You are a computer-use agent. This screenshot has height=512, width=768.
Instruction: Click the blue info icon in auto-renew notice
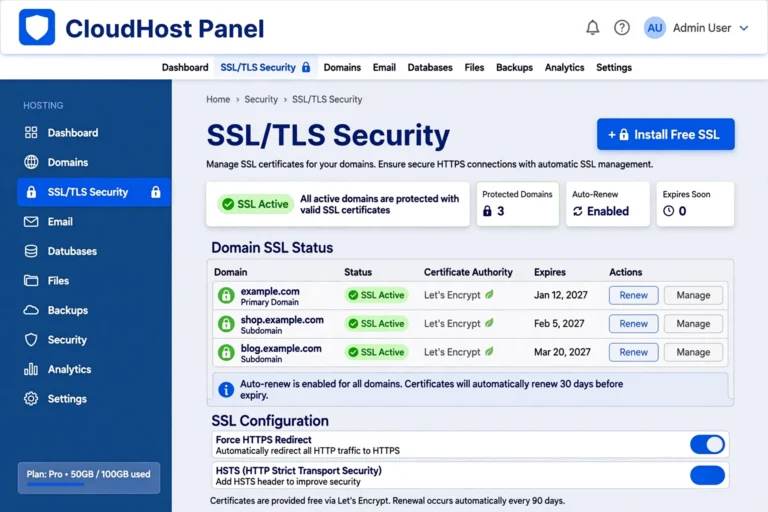(x=226, y=390)
